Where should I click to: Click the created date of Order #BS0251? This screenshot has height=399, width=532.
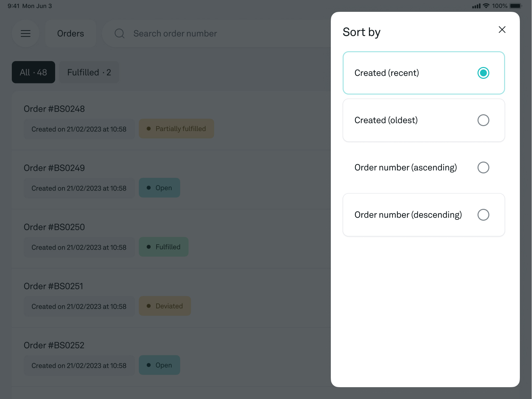point(79,306)
